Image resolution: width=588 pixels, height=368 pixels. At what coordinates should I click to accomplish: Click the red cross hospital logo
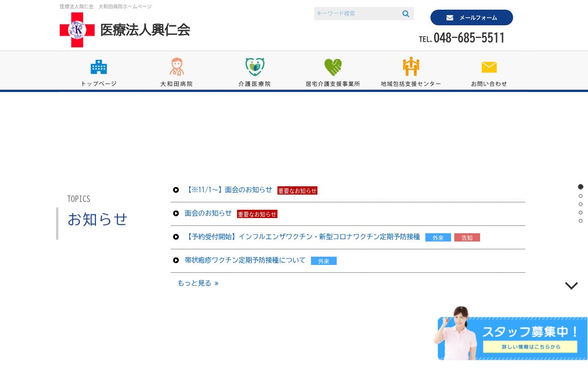tap(77, 30)
